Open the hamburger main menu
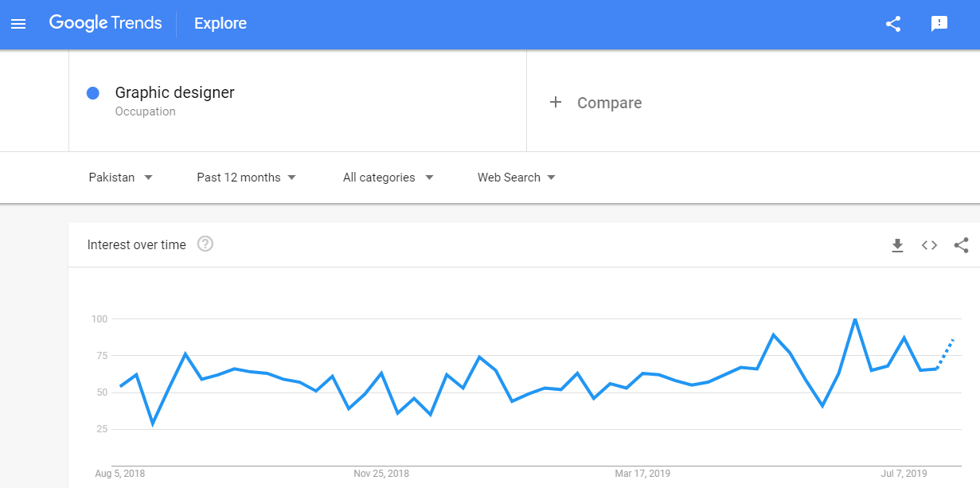This screenshot has width=980, height=488. [x=18, y=24]
